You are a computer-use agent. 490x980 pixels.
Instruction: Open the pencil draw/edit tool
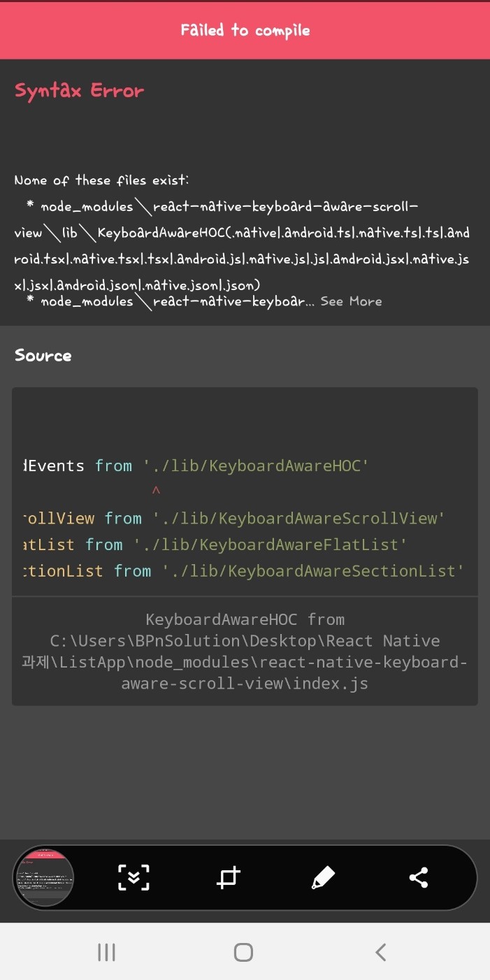[323, 877]
